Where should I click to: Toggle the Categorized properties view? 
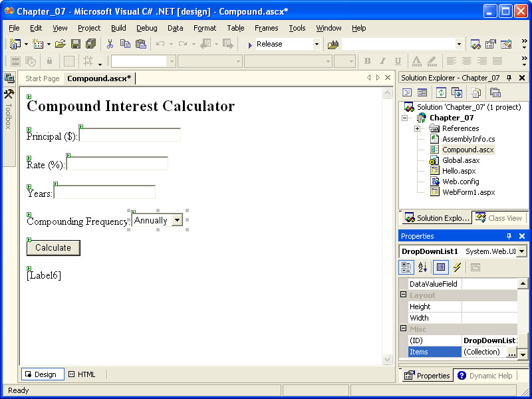pyautogui.click(x=407, y=267)
